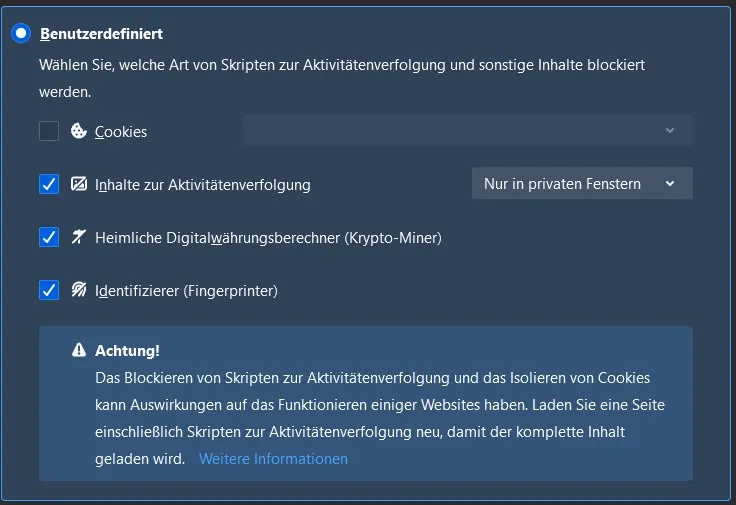The height and width of the screenshot is (505, 736).
Task: Click the crossed-out pickaxe Krypto-Miner icon
Action: (x=79, y=237)
